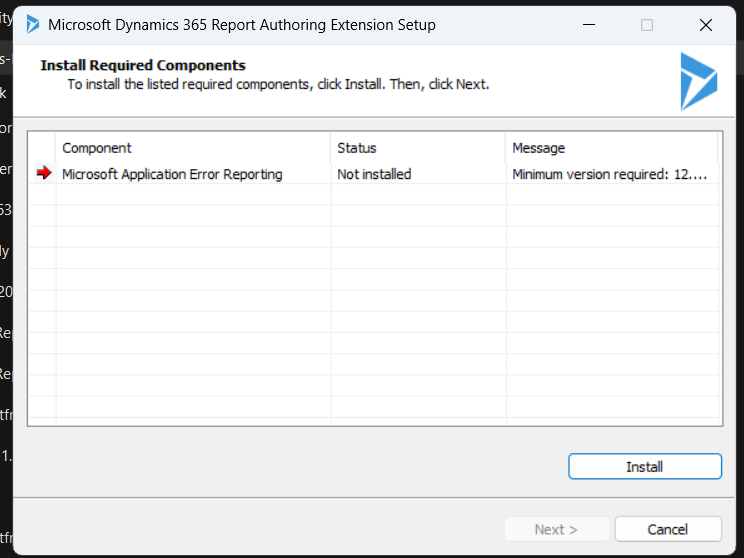The height and width of the screenshot is (558, 744).
Task: Click the 'Not installed' status cell
Action: [x=418, y=174]
